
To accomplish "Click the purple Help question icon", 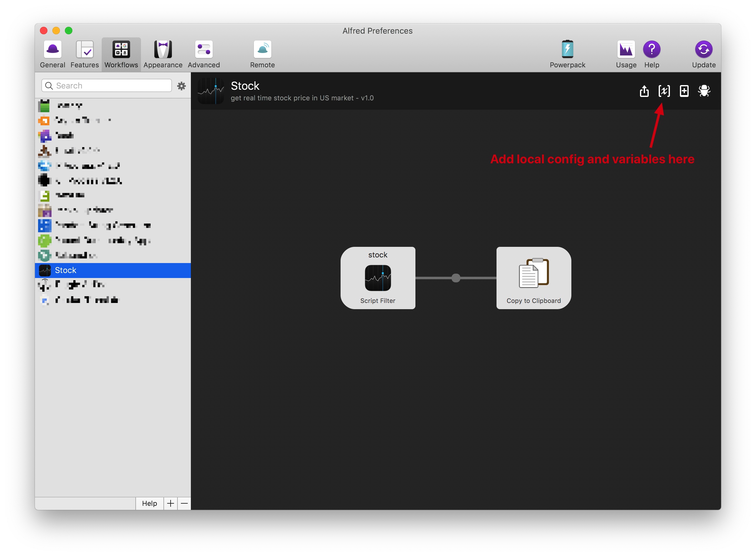I will tap(651, 50).
